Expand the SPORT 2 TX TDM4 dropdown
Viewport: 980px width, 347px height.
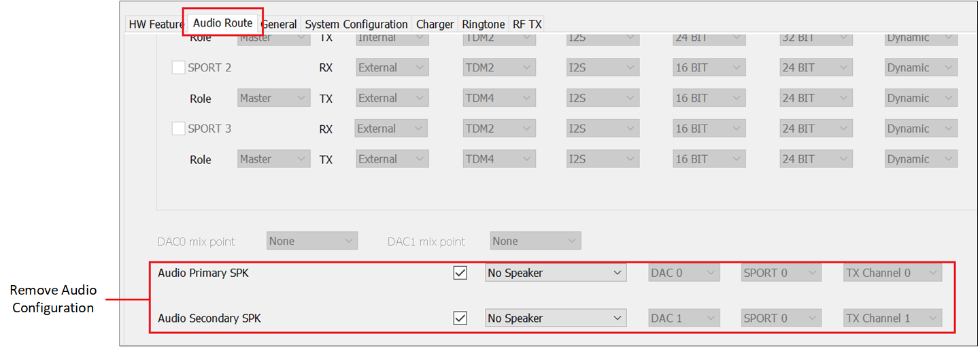pyautogui.click(x=499, y=98)
